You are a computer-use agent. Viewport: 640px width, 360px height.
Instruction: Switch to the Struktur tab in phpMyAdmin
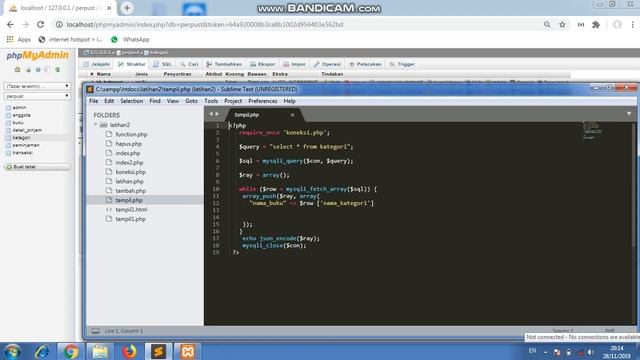click(132, 64)
